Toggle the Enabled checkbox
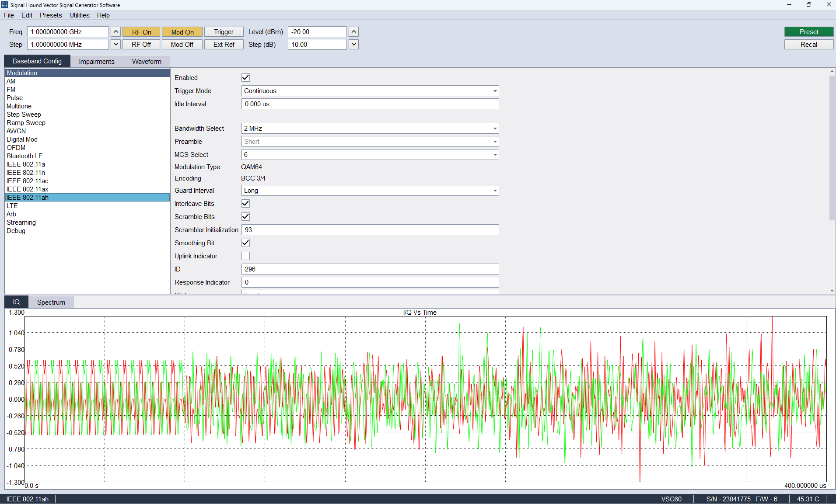 point(245,78)
